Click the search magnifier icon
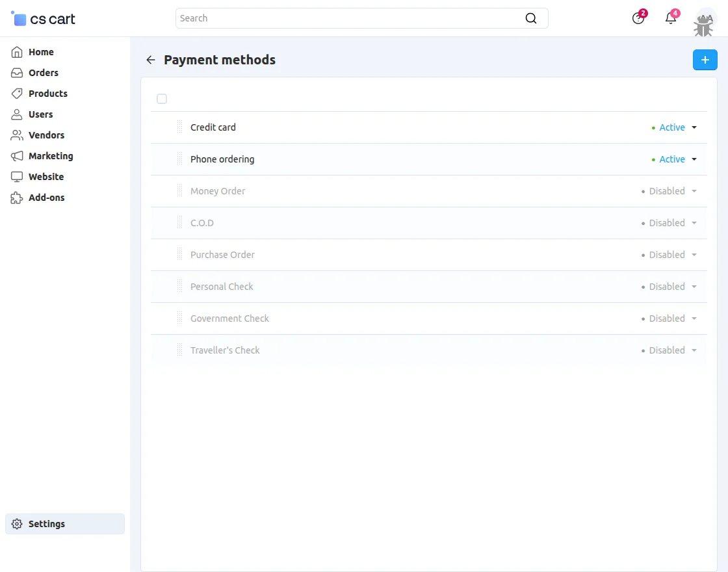Image resolution: width=728 pixels, height=572 pixels. pyautogui.click(x=531, y=18)
